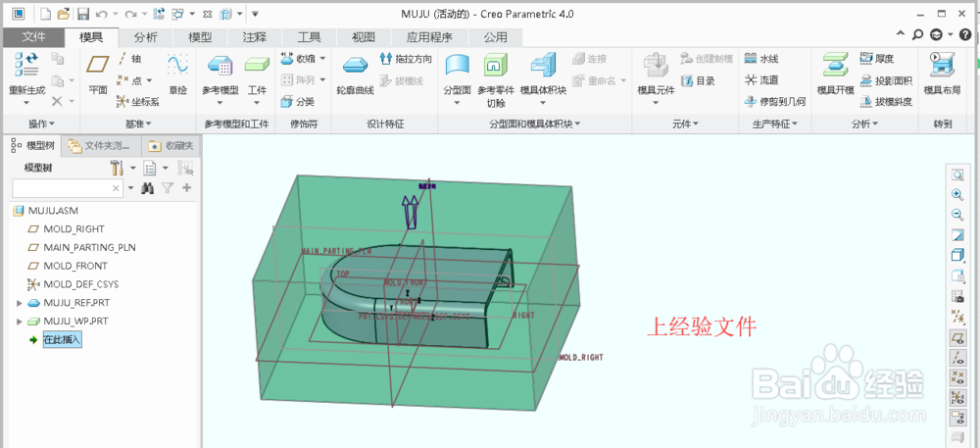Image resolution: width=980 pixels, height=448 pixels.
Task: Select the 轴 axis tool
Action: 130,59
